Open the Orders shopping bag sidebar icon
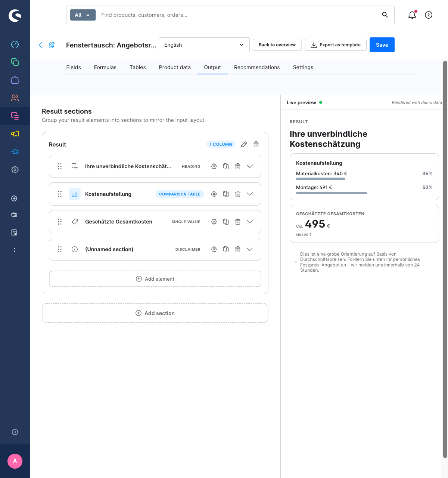Screen dimensions: 448x478 pyautogui.click(x=15, y=80)
